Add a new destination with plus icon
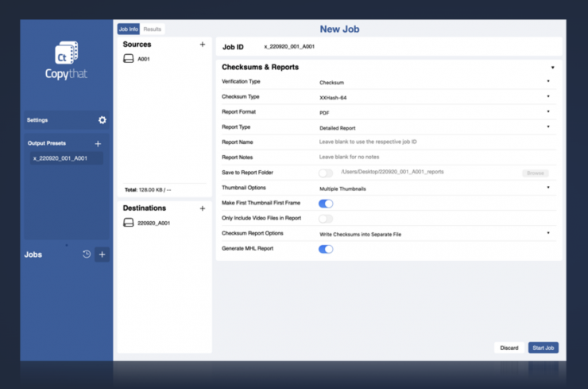The image size is (588, 389). coord(203,208)
